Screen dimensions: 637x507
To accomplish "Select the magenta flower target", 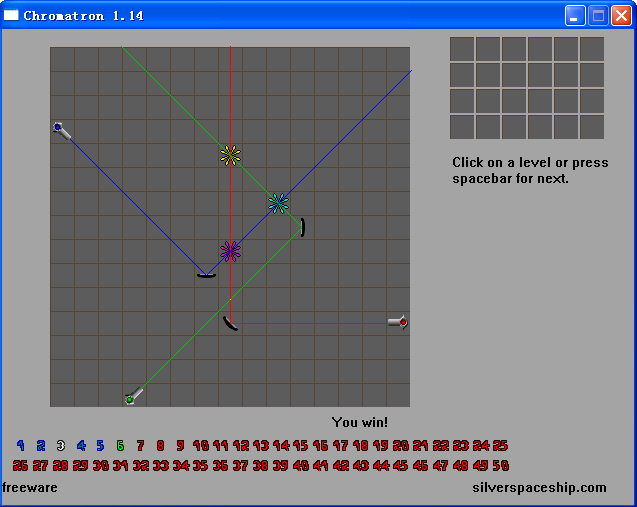I will point(230,251).
